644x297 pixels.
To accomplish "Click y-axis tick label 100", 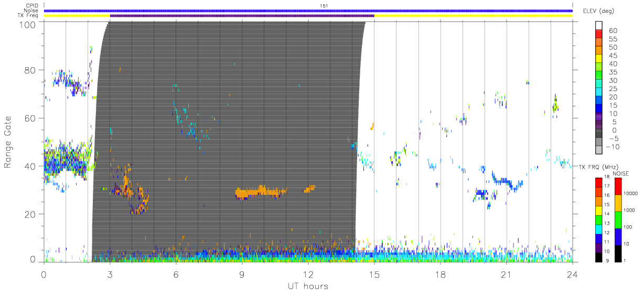I will [28, 24].
